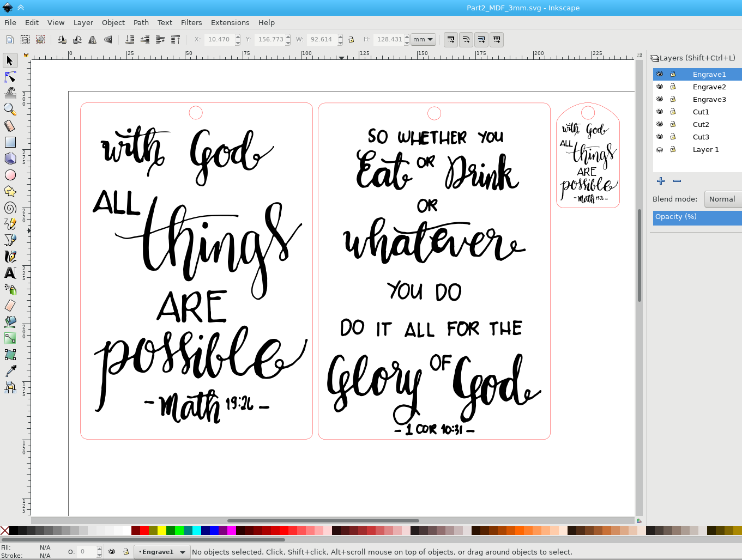Select the Rectangle tool
The image size is (742, 560).
point(10,142)
